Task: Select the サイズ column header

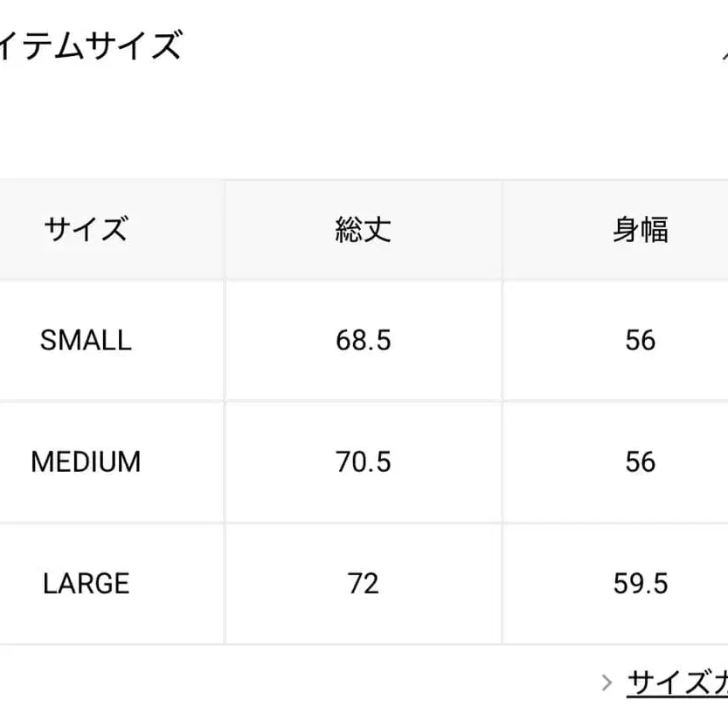Action: pos(86,230)
